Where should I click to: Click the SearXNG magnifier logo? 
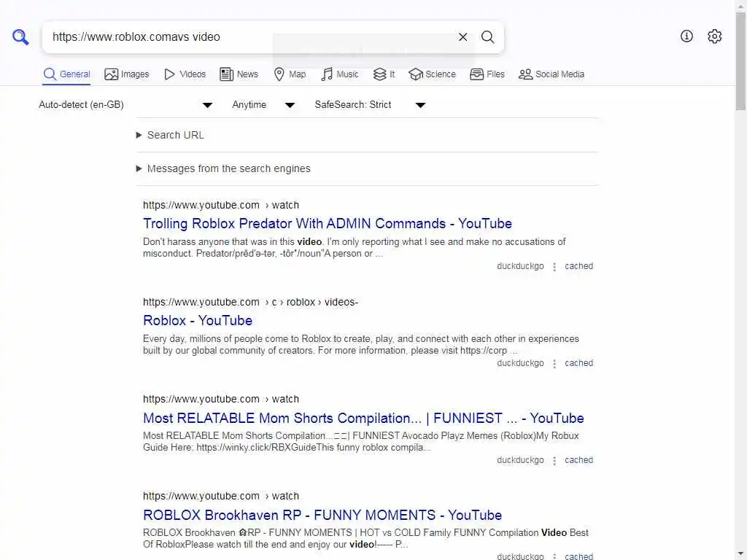click(20, 36)
